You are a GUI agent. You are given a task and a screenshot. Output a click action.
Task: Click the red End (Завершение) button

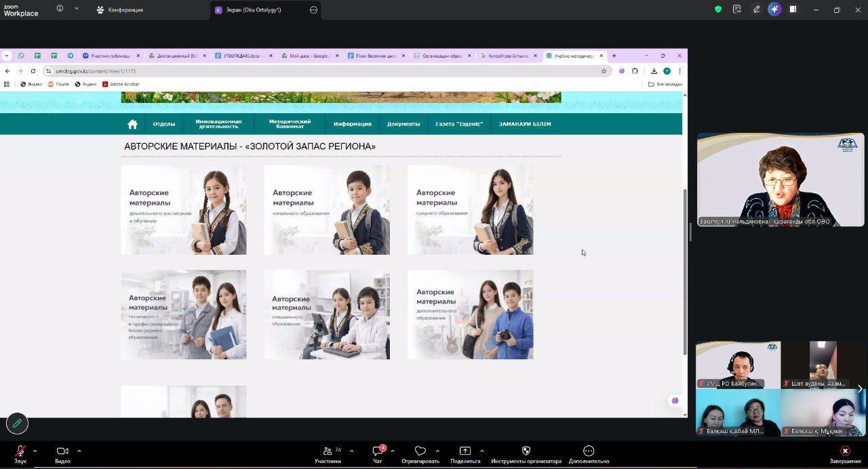point(845,451)
